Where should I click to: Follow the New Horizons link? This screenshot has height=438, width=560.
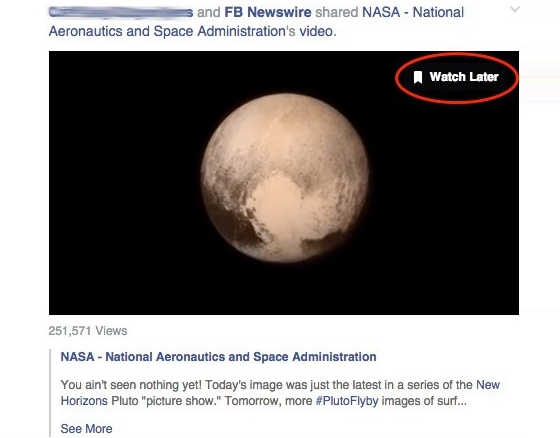point(488,385)
